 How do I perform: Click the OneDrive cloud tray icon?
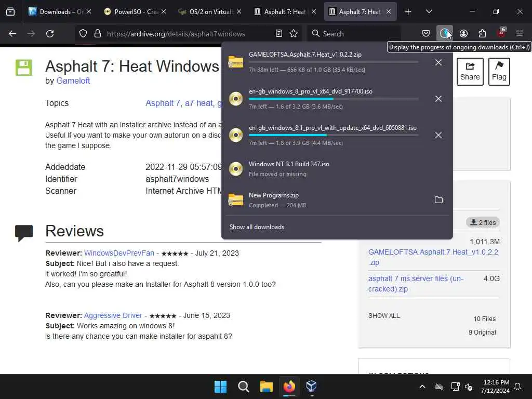(x=439, y=387)
